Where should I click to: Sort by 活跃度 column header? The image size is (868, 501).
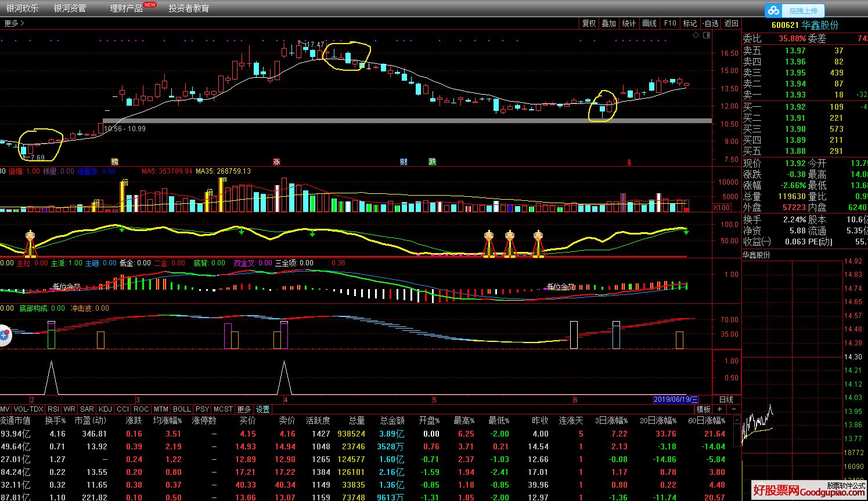tap(318, 420)
